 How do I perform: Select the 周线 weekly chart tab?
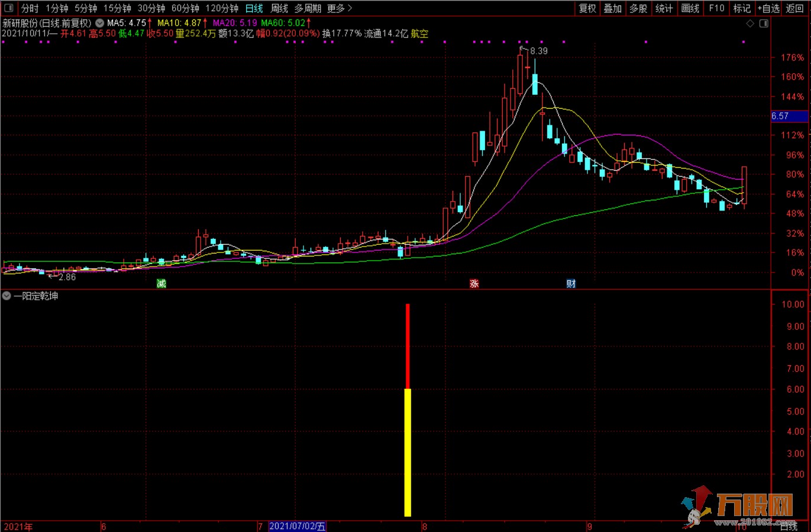[279, 8]
